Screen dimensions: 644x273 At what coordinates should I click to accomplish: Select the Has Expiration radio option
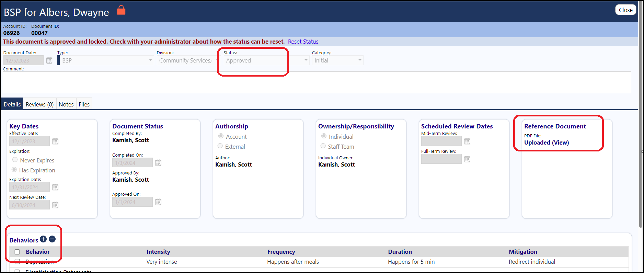(14, 170)
